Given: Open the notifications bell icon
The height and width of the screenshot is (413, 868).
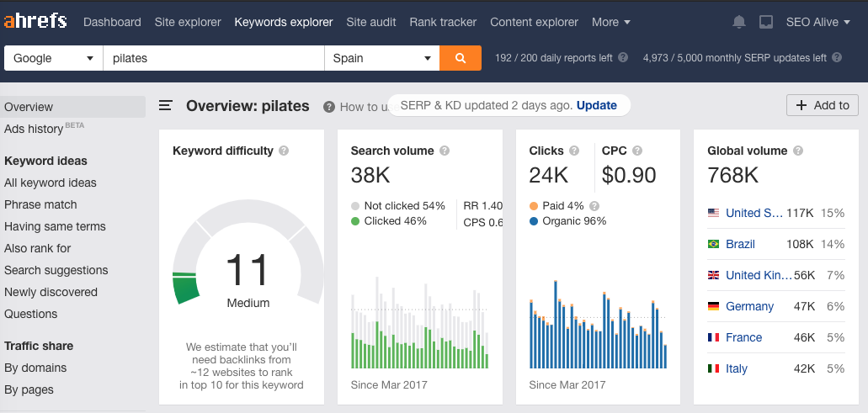Looking at the screenshot, I should point(739,23).
